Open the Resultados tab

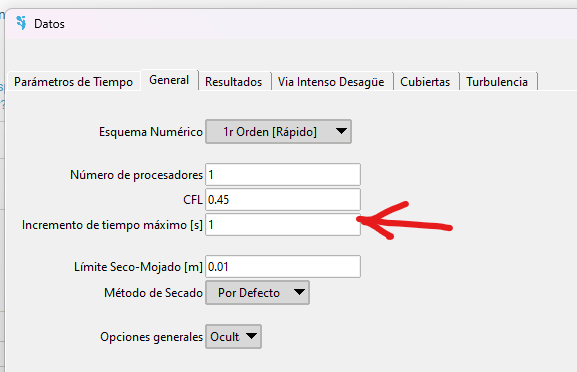coord(234,81)
